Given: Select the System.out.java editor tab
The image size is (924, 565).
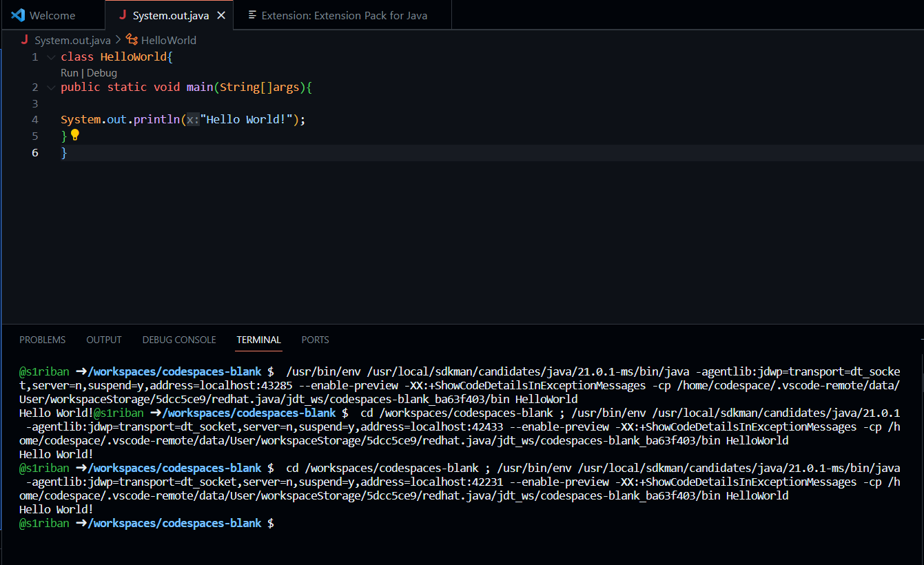Looking at the screenshot, I should coord(169,15).
